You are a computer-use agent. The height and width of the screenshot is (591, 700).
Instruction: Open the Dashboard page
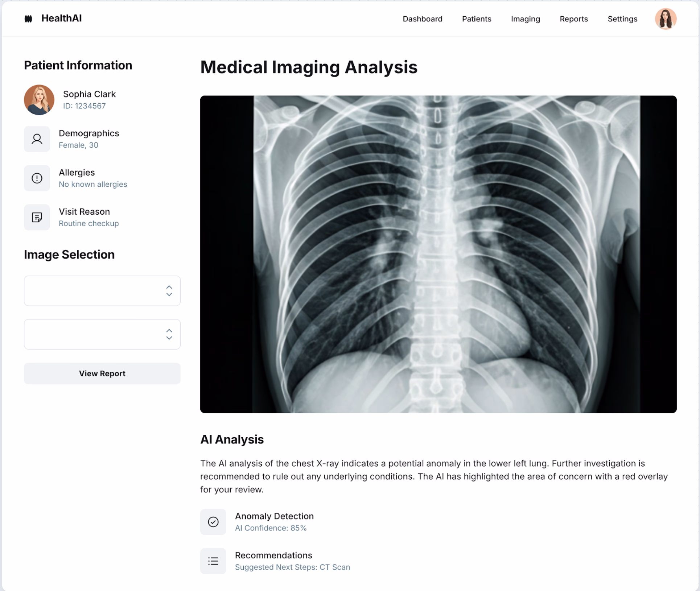(x=423, y=19)
